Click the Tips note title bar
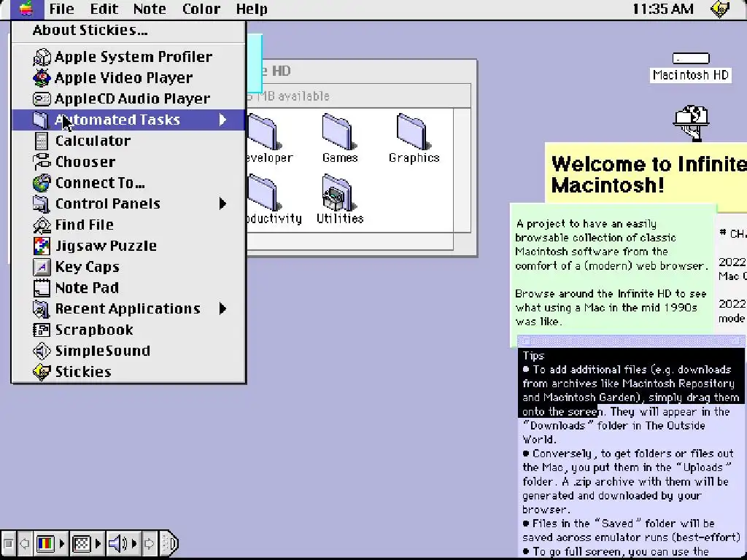 coord(631,341)
